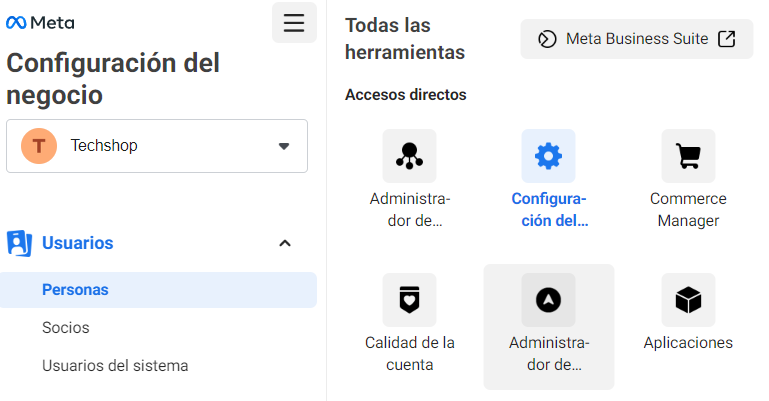The width and height of the screenshot is (769, 401).
Task: Open the compass-arrow Administrador de shortcut icon
Action: coord(548,300)
